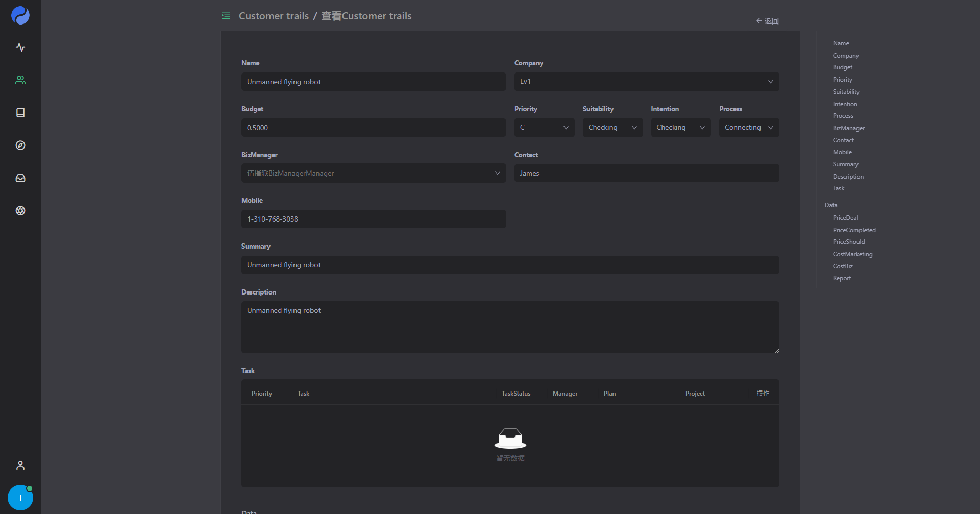Click Customer trails in the breadcrumb
This screenshot has width=980, height=514.
274,16
